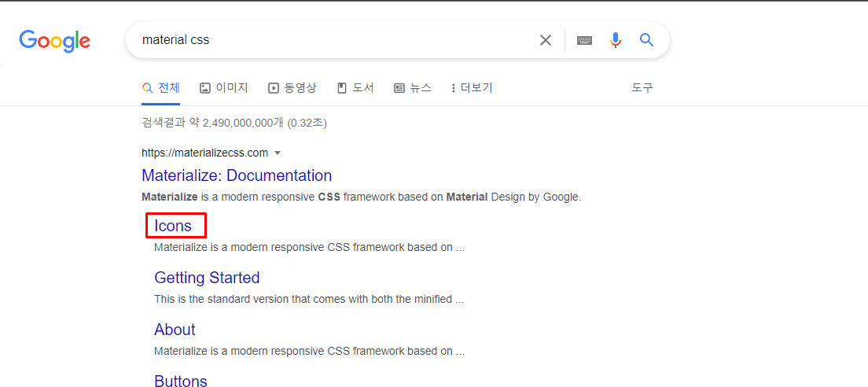Click description 'Materialize is a modern responsive CSS framework based on Material Design'
The image size is (868, 387).
(x=362, y=197)
